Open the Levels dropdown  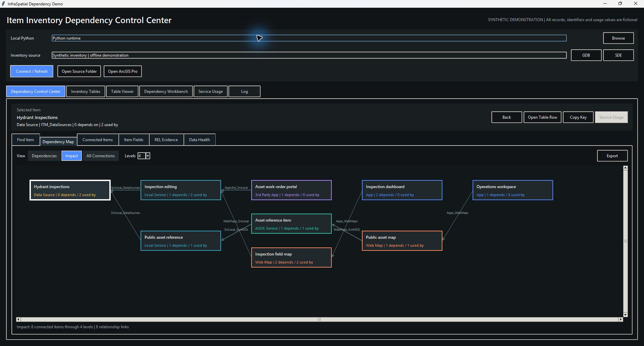[x=148, y=156]
